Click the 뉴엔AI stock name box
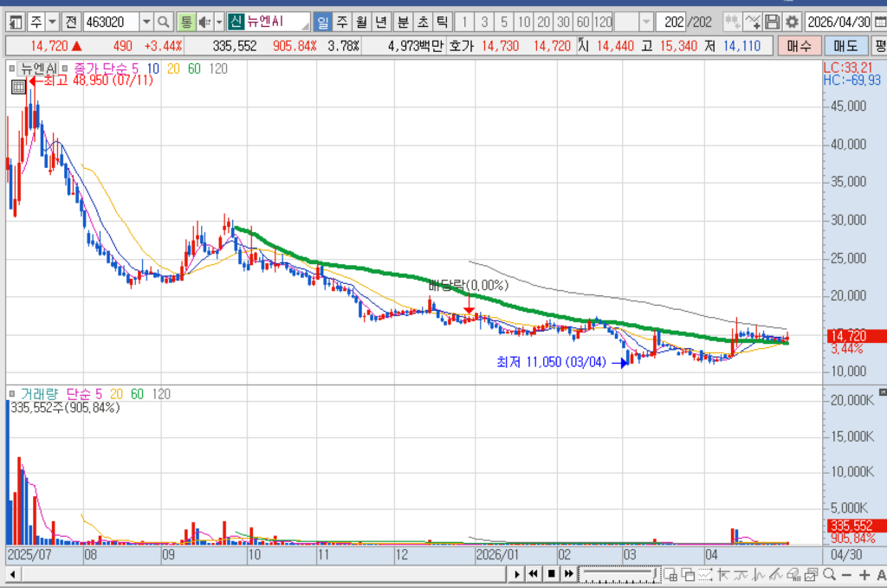The width and height of the screenshot is (887, 588). [x=269, y=22]
